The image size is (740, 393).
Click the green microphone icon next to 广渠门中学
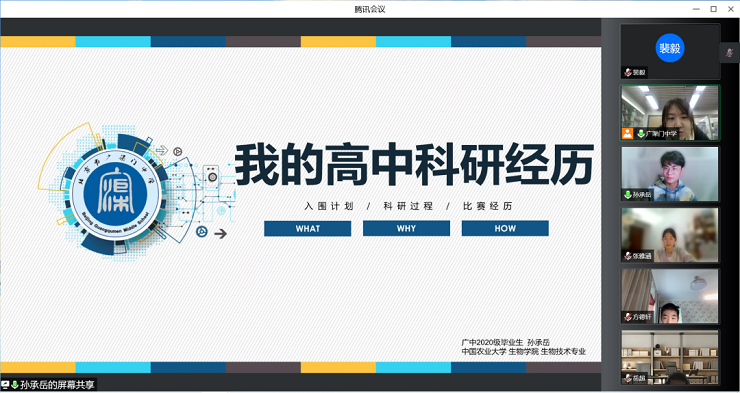641,134
